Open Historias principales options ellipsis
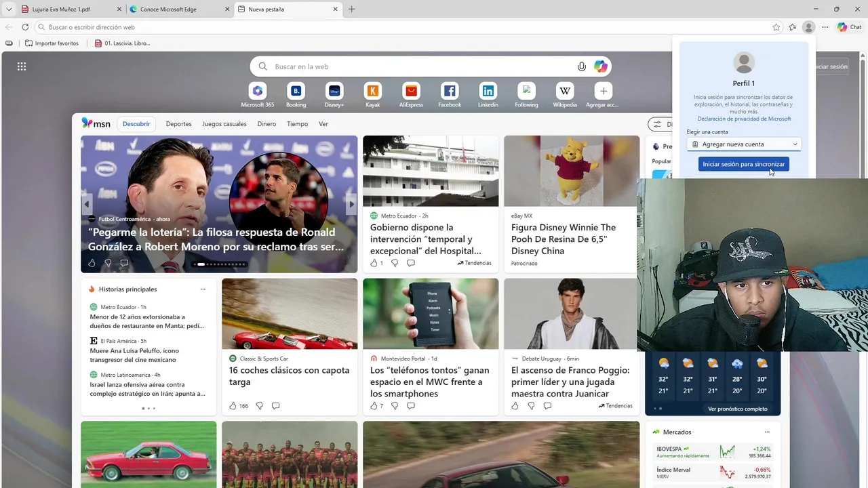The image size is (868, 488). pos(203,289)
